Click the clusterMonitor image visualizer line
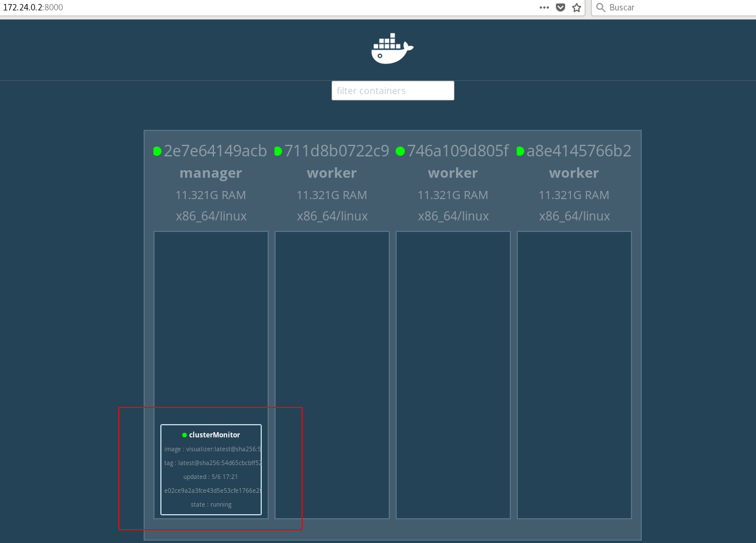 point(212,449)
